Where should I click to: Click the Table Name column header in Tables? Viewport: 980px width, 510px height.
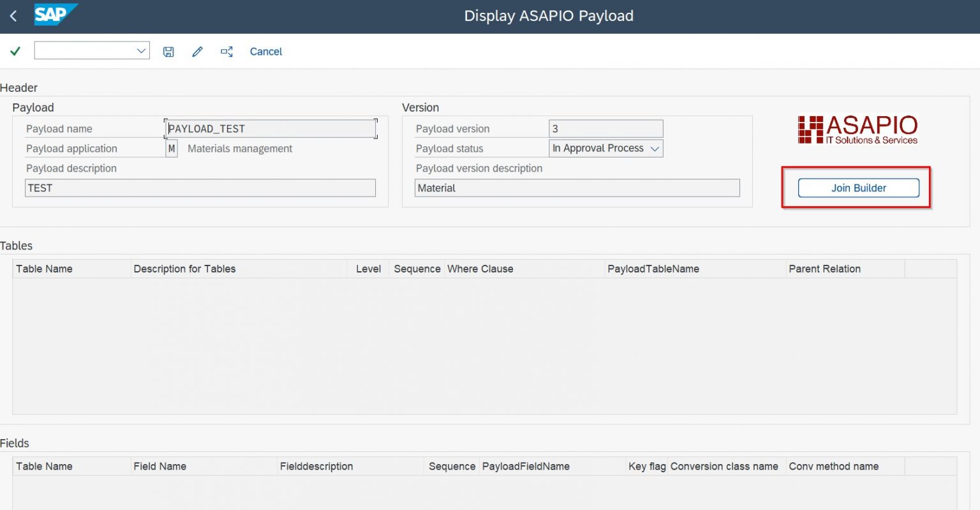(44, 268)
